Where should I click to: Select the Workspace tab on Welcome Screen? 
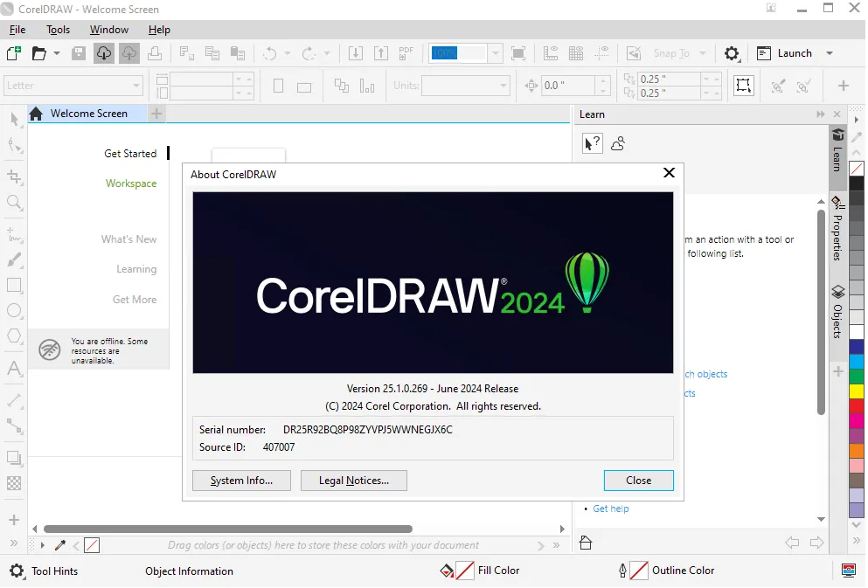tap(131, 183)
